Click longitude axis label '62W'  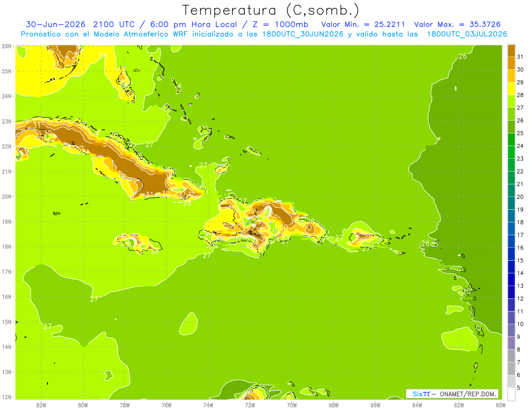(x=459, y=405)
